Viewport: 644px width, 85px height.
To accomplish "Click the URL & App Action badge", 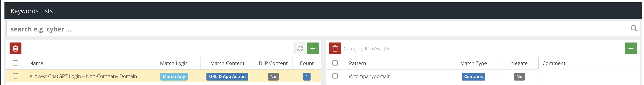I will click(227, 76).
